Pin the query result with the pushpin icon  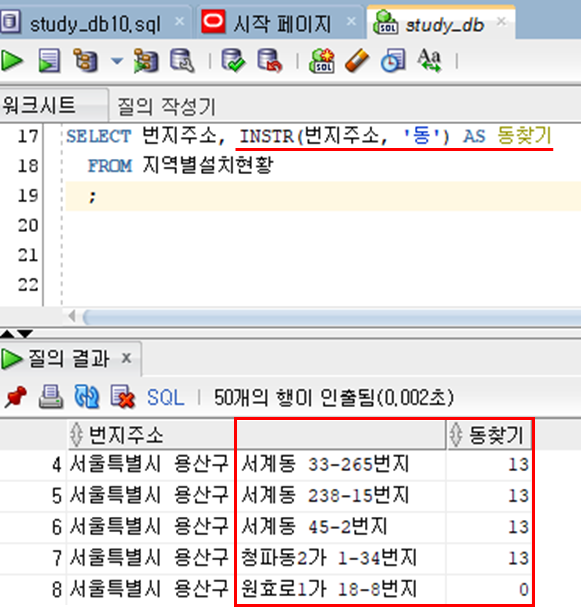click(x=15, y=397)
